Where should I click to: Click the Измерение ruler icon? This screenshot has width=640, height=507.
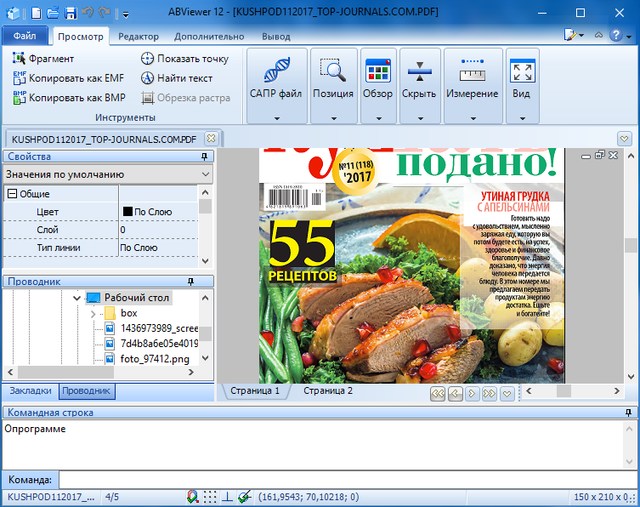[472, 71]
